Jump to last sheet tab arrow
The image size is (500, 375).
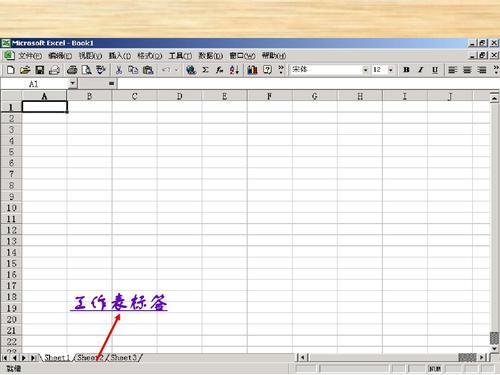[x=33, y=358]
